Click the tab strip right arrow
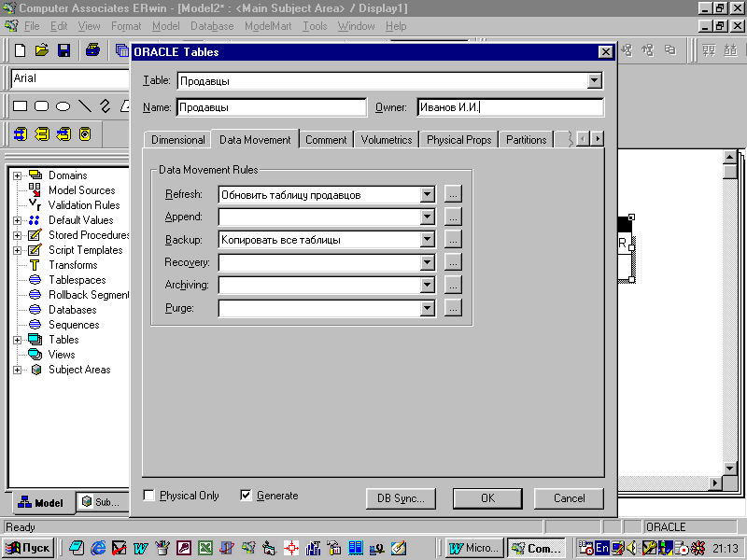The width and height of the screenshot is (747, 560). click(598, 139)
